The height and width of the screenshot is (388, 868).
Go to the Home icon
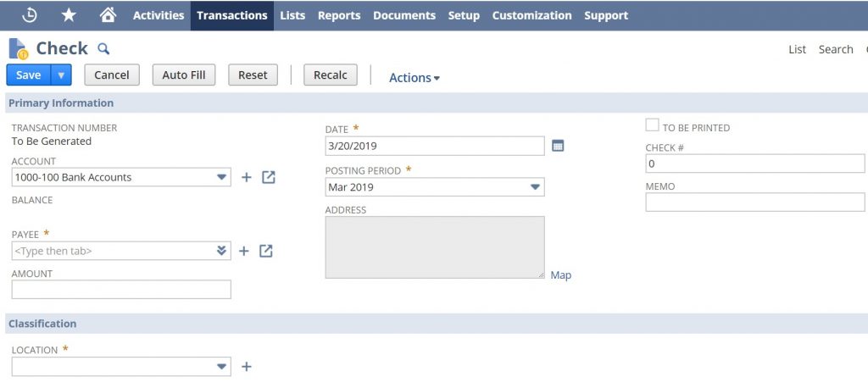(108, 15)
